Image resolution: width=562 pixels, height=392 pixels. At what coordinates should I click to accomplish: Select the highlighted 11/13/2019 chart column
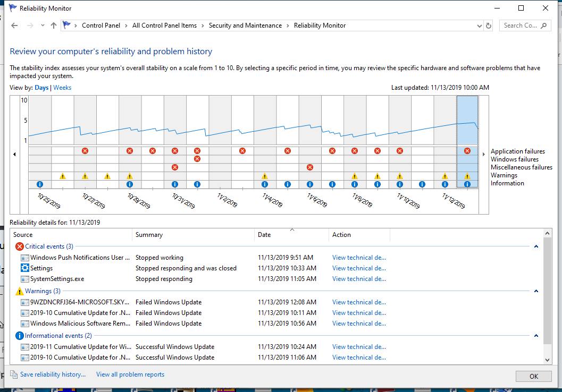[467, 142]
